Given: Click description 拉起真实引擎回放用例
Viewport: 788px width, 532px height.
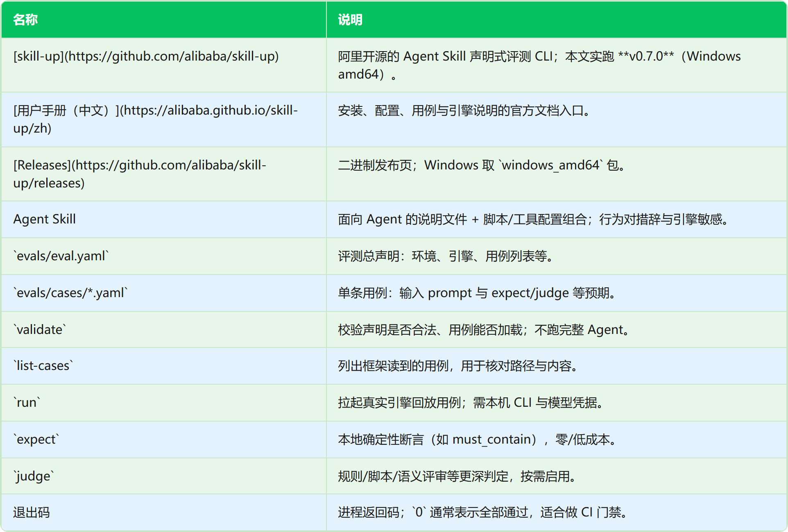Looking at the screenshot, I should click(556, 403).
